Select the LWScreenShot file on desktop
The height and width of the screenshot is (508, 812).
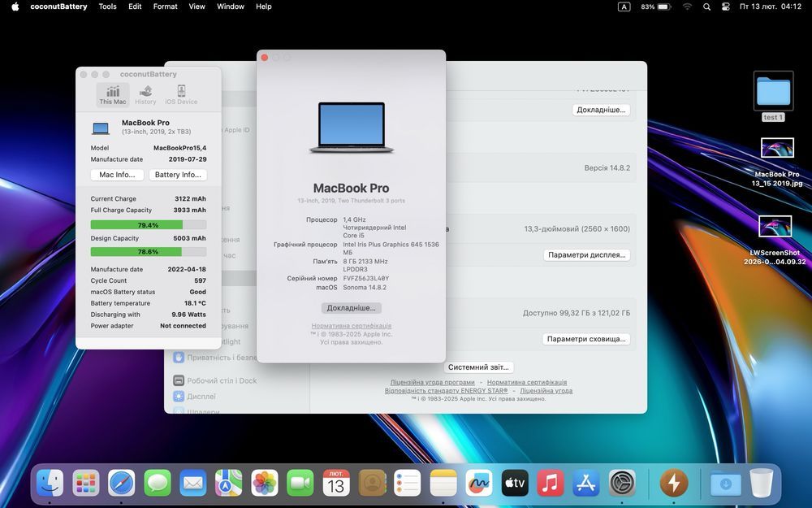click(775, 240)
